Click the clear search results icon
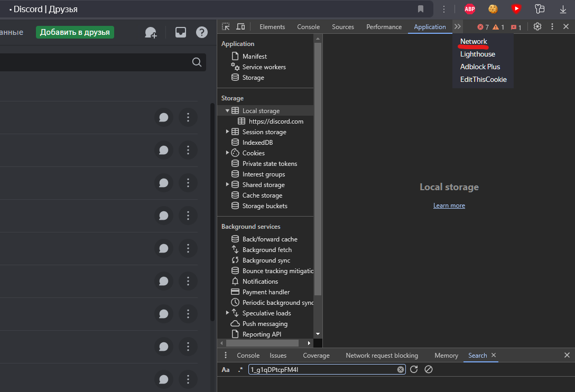The image size is (575, 392). click(428, 369)
